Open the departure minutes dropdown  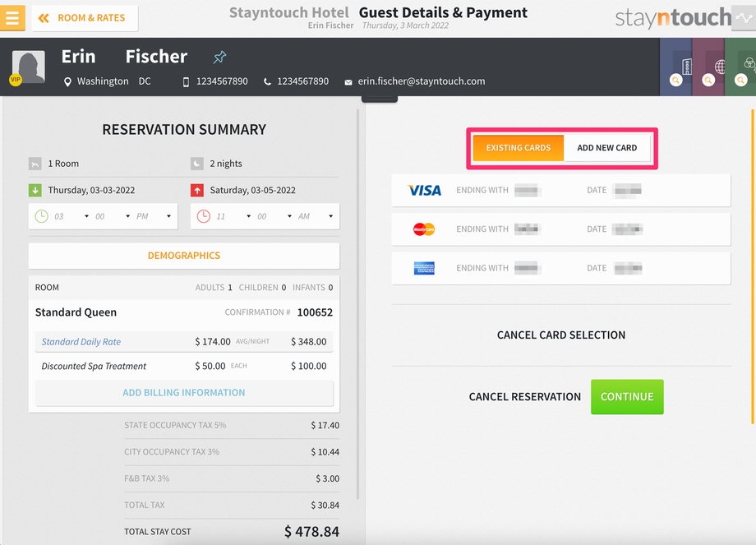click(274, 216)
